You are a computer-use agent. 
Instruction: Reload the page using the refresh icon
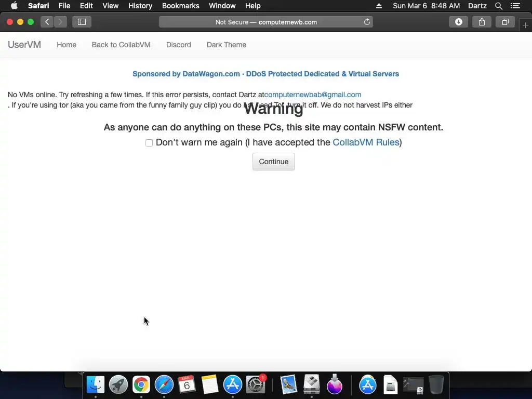click(x=367, y=22)
